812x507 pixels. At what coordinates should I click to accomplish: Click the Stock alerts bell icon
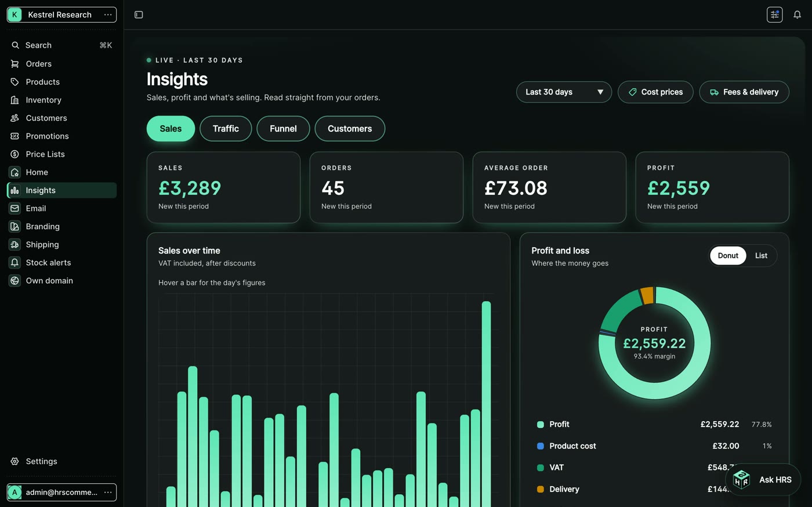coord(15,262)
